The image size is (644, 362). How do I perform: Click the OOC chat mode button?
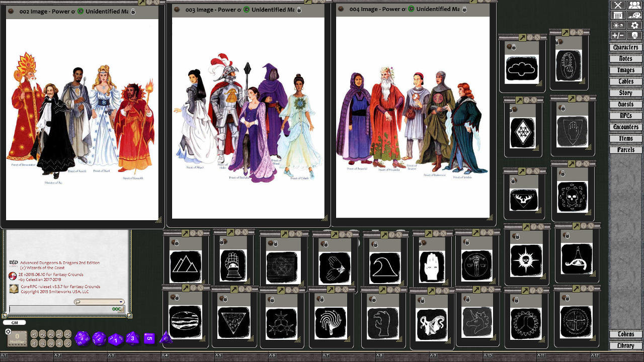click(118, 309)
